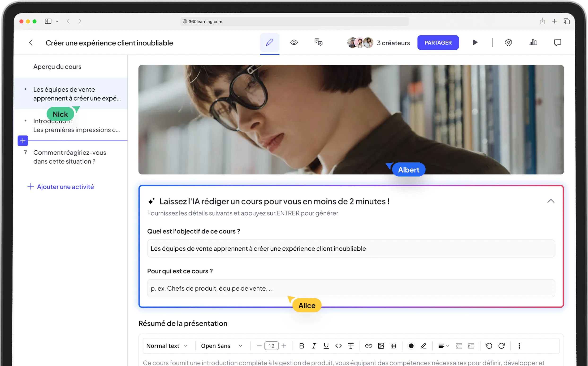Image resolution: width=588 pixels, height=366 pixels.
Task: Select Aperçu du cours in sidebar
Action: point(57,67)
